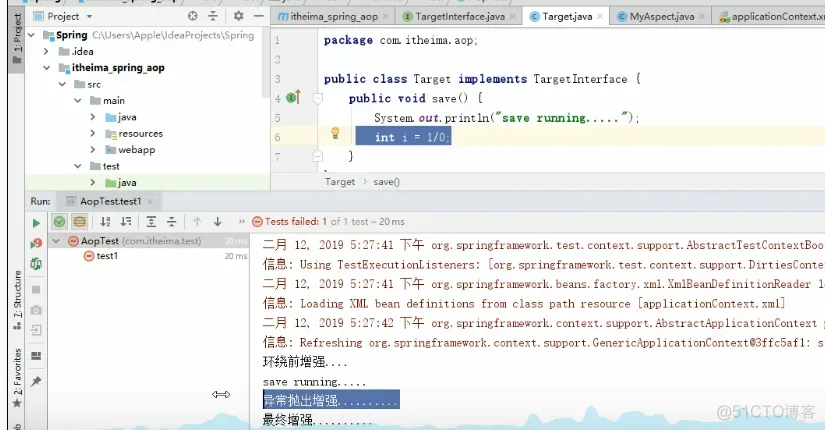
Task: Select AopTest.test1 run tab
Action: pyautogui.click(x=110, y=201)
